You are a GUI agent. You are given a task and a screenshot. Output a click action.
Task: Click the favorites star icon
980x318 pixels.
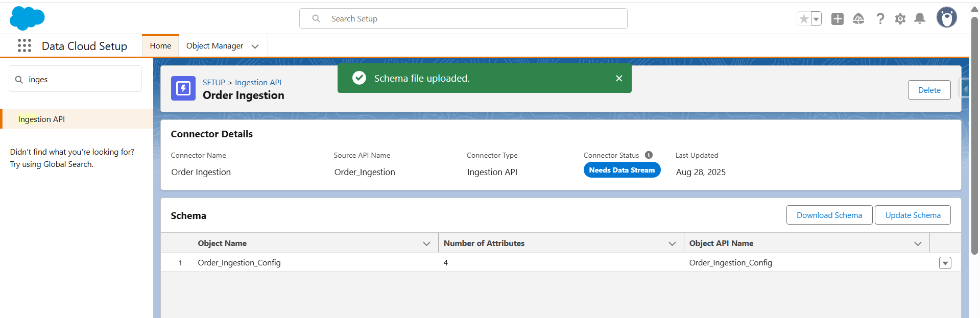(x=803, y=19)
